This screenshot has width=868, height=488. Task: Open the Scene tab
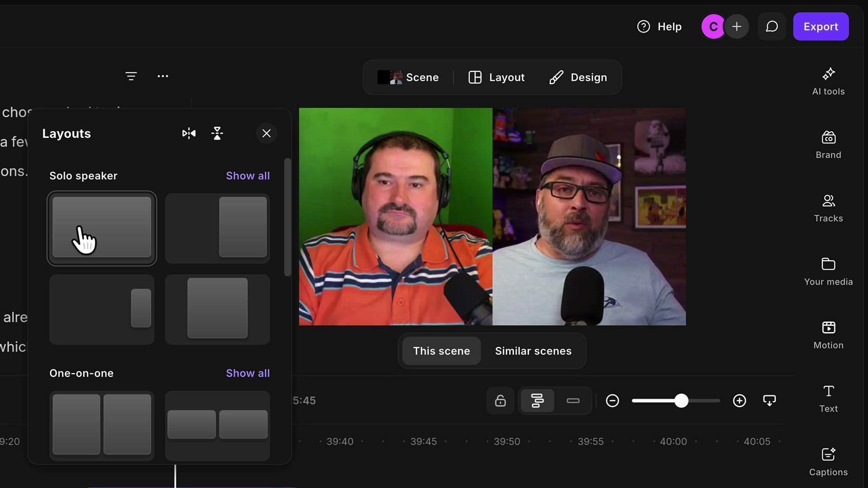408,77
